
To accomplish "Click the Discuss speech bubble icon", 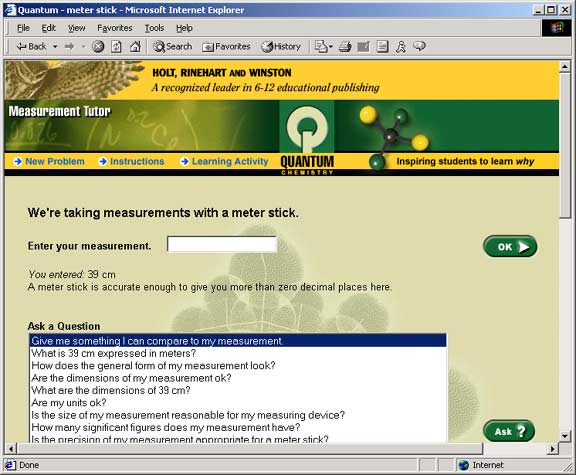I will 420,47.
